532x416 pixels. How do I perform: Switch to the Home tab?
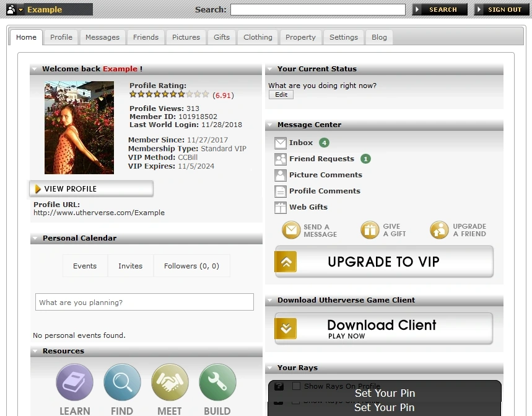coord(26,37)
